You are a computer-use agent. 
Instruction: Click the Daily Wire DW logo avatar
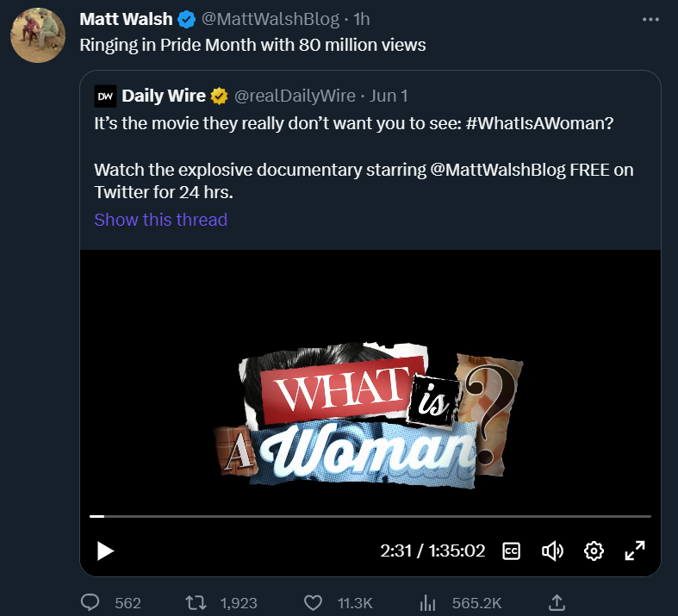click(x=105, y=96)
